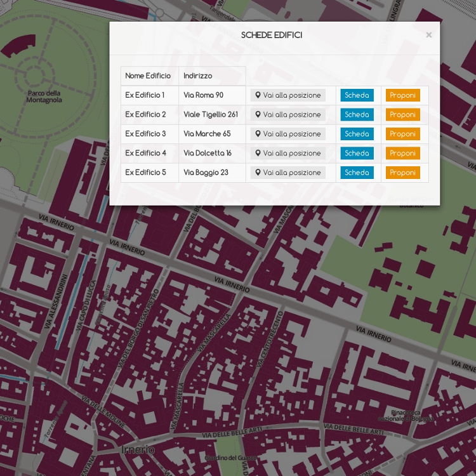Click Parco della Montagnola map label

[x=44, y=96]
